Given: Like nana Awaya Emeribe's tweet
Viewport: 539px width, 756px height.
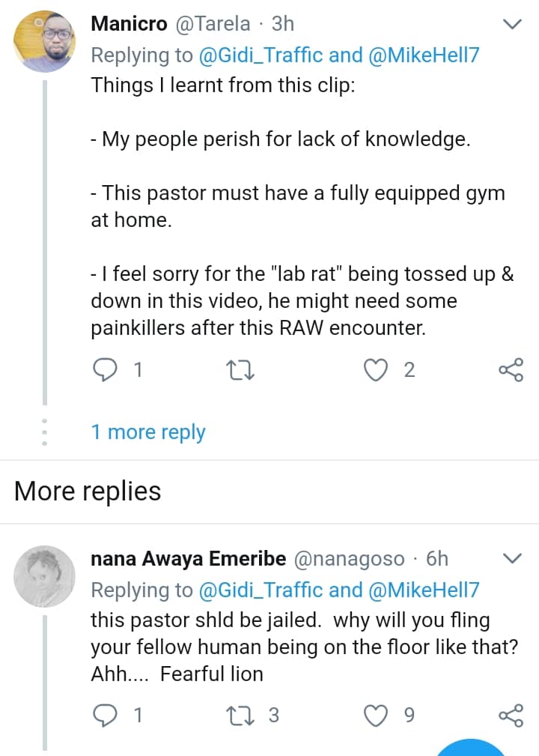Looking at the screenshot, I should (x=374, y=716).
